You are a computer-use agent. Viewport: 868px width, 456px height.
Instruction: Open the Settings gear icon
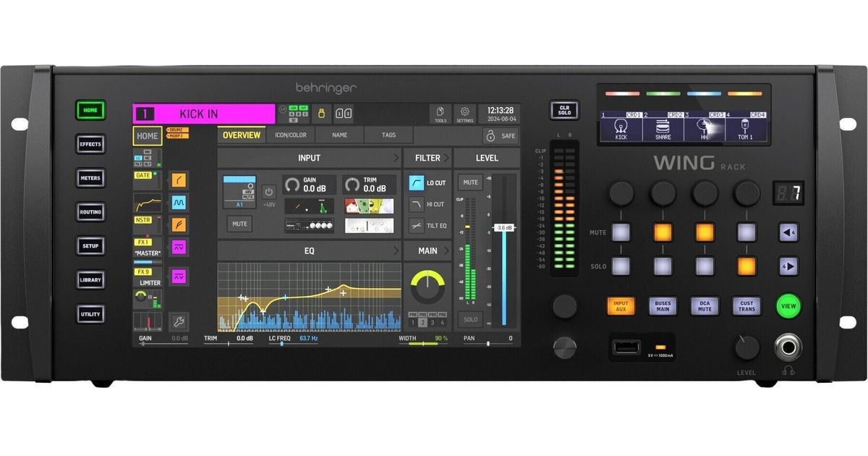[465, 114]
